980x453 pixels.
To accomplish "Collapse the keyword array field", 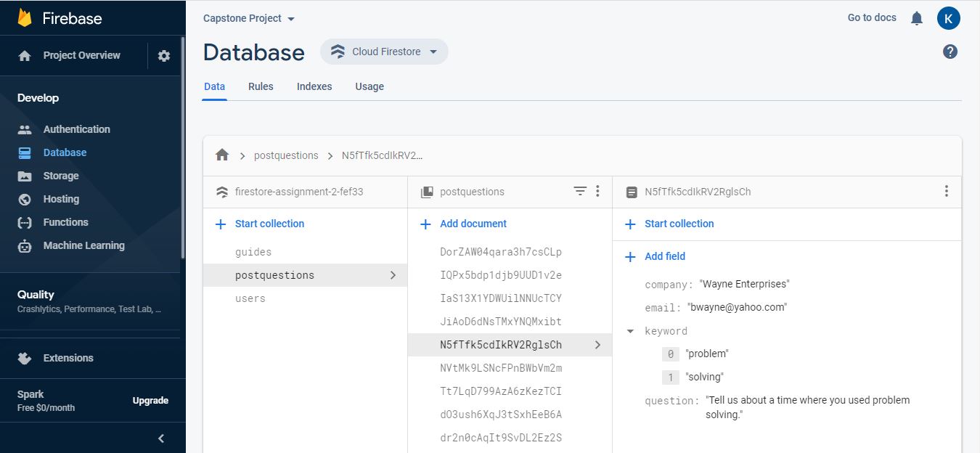I will pos(630,331).
